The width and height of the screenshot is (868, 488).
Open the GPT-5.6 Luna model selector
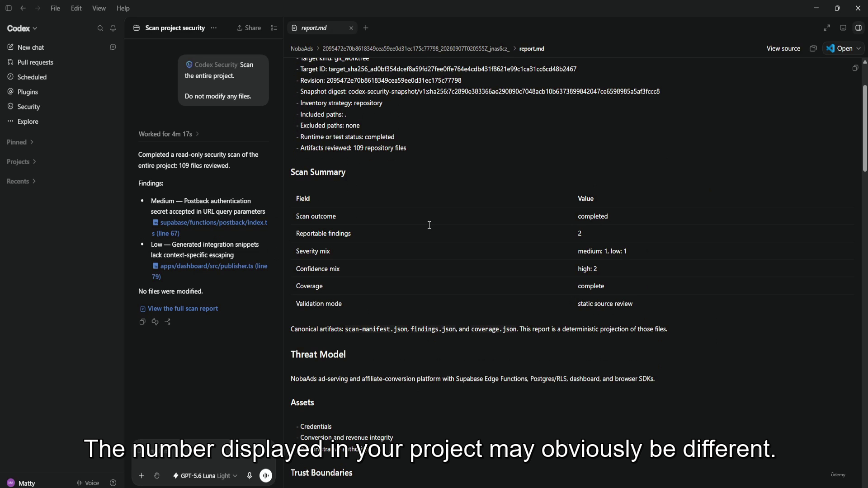[x=205, y=476]
